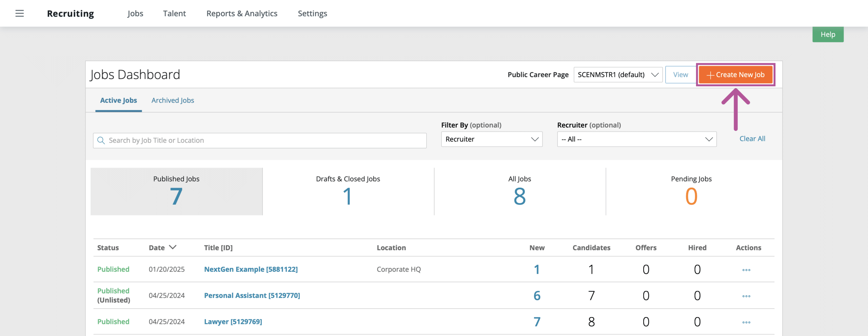Image resolution: width=868 pixels, height=336 pixels.
Task: Open actions menu for NextGen Example row
Action: [x=746, y=270]
